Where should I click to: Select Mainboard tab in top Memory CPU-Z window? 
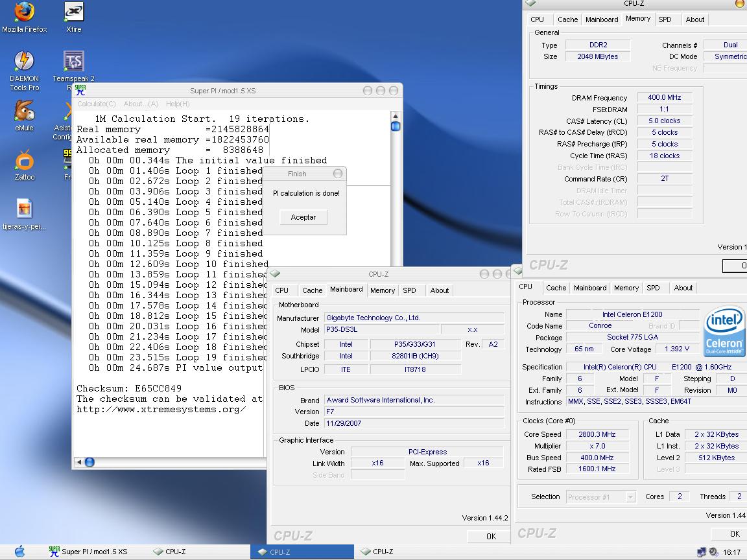coord(602,19)
